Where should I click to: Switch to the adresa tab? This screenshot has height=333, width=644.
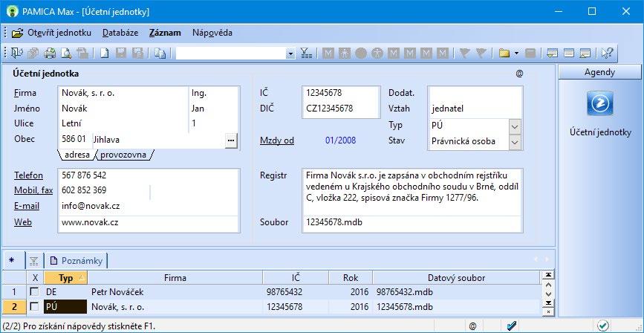click(x=77, y=155)
